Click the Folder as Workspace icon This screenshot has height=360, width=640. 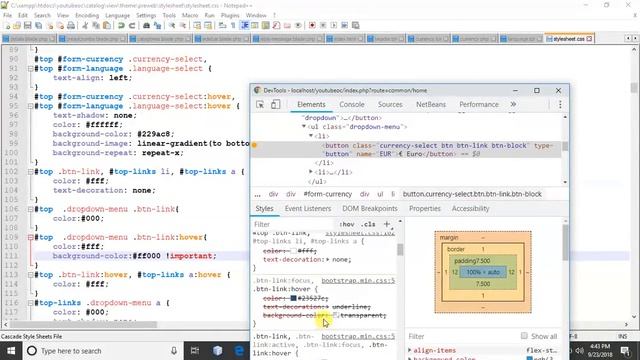pos(287,25)
